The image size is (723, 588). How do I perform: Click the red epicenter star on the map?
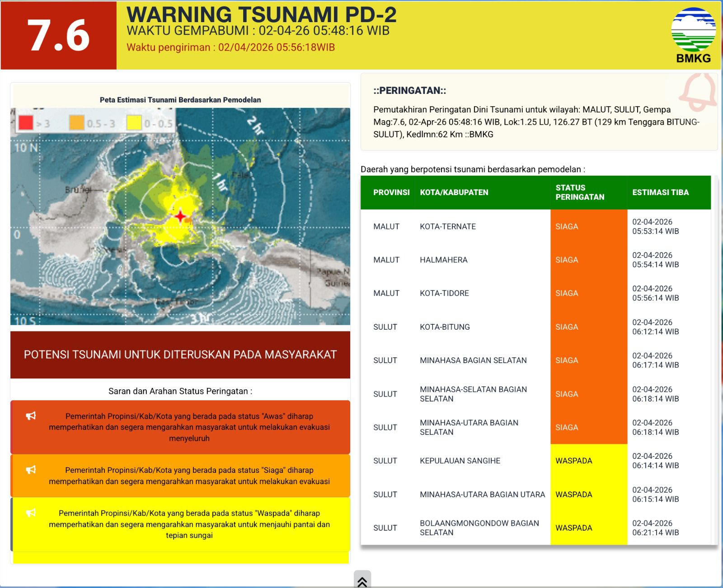[180, 216]
